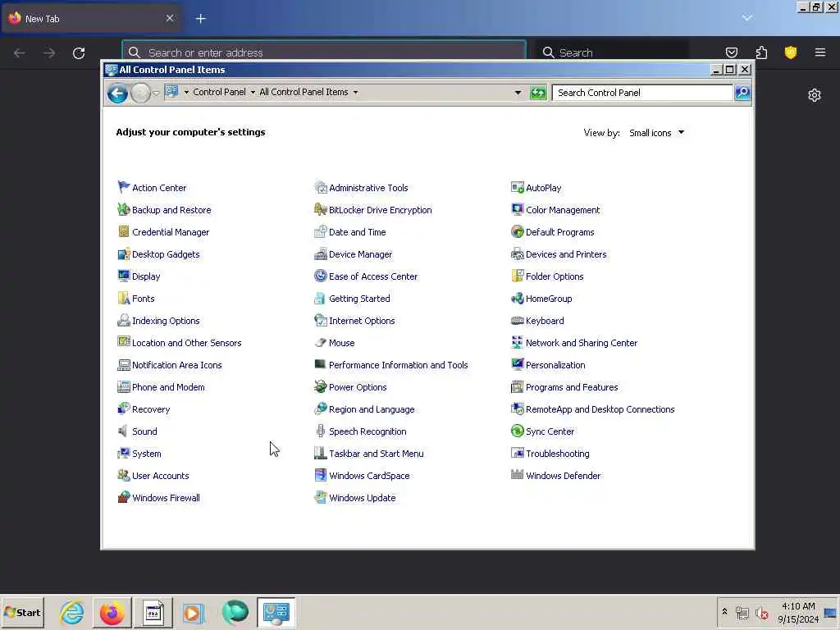Open the Administrative Tools icon
Viewport: 840px width, 630px height.
click(x=321, y=187)
